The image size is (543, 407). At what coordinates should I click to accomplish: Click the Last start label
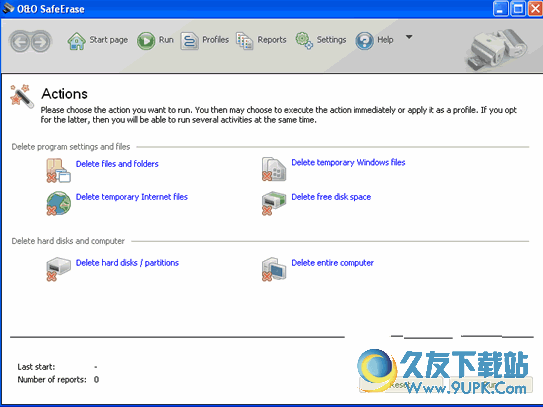(x=36, y=367)
